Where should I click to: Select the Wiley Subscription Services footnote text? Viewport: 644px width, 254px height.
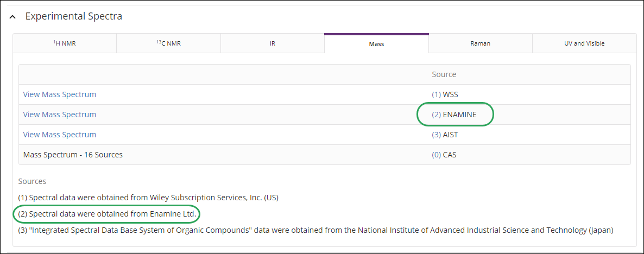(x=148, y=198)
